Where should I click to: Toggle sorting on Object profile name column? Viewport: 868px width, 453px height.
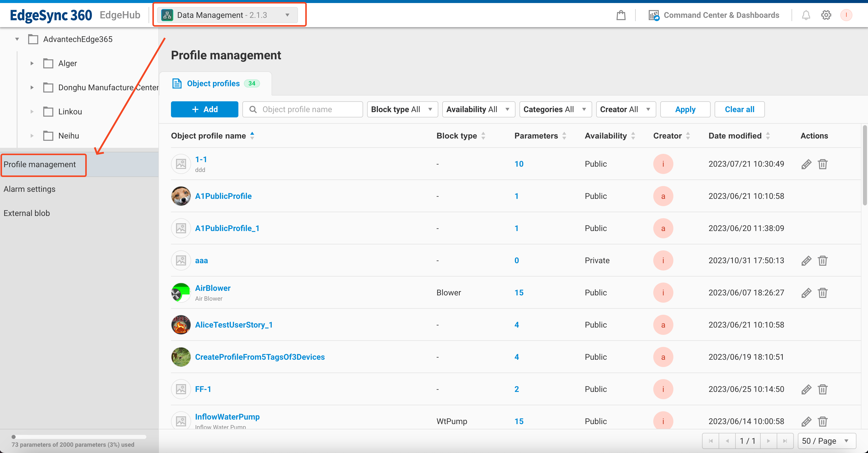pos(252,136)
